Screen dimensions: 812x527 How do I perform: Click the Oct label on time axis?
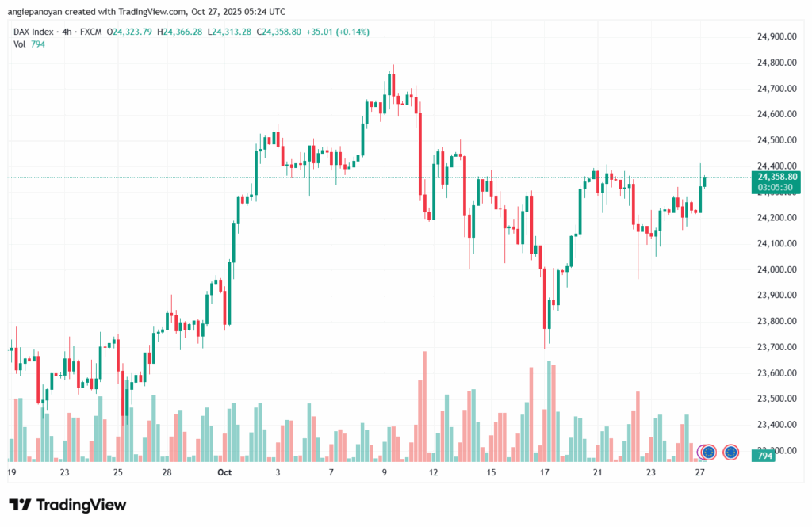click(224, 472)
